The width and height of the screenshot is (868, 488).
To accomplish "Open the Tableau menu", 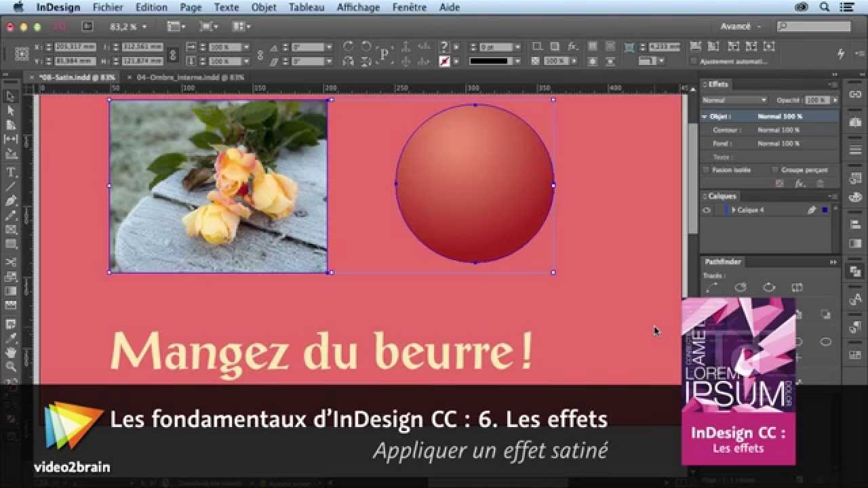I will (x=306, y=7).
